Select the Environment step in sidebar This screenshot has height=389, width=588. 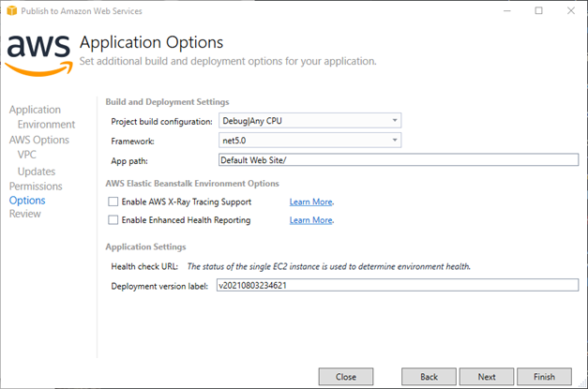click(x=46, y=125)
